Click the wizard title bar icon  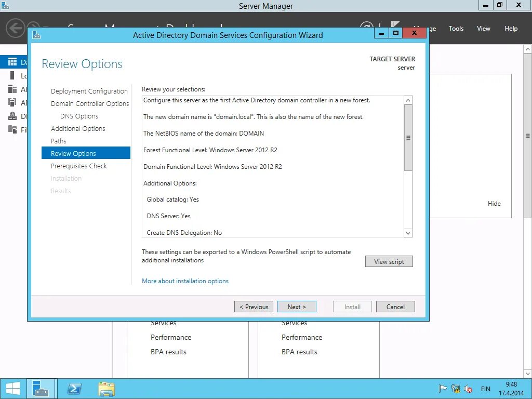[x=36, y=35]
